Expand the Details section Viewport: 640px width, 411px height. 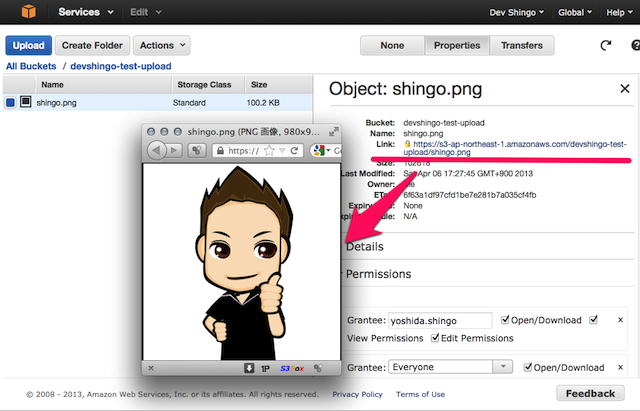click(x=364, y=247)
